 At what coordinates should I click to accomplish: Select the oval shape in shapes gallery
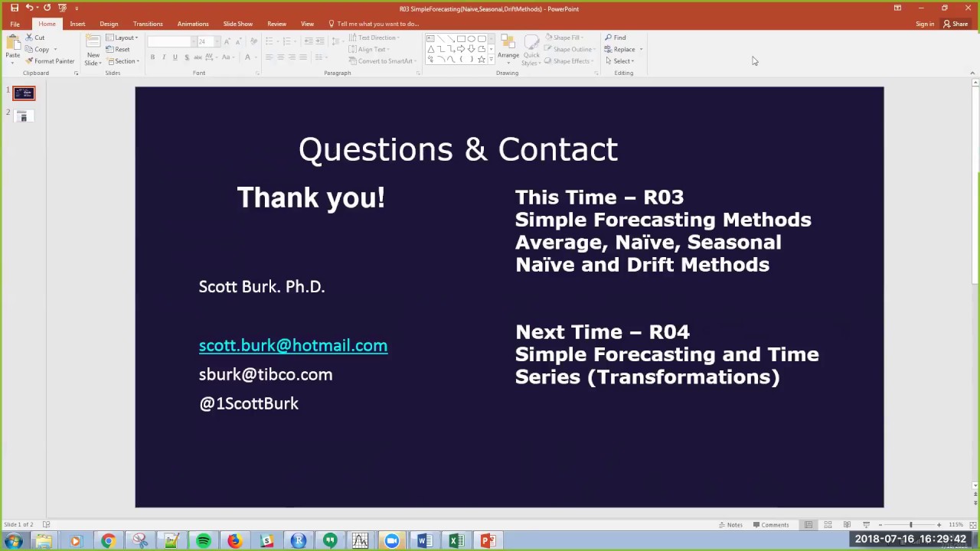[x=471, y=38]
